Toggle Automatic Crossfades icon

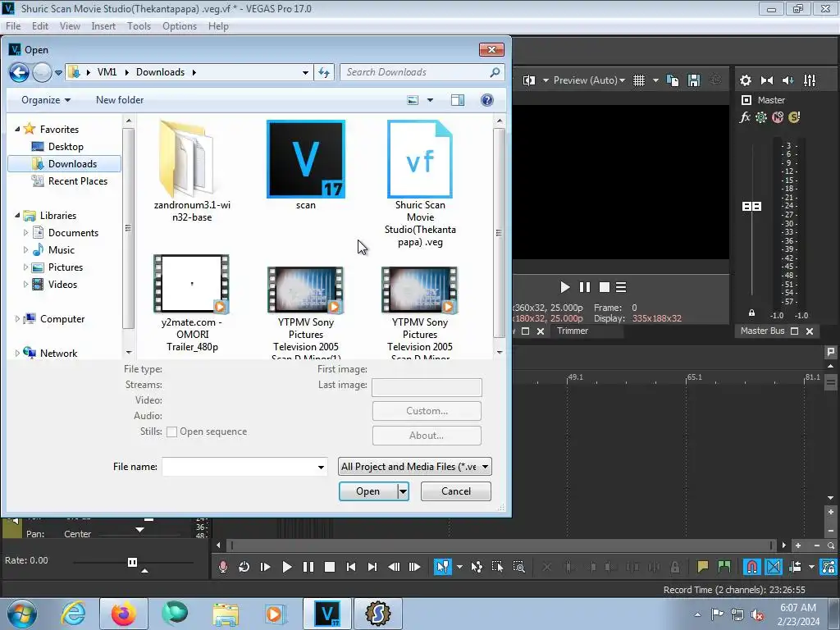773,567
